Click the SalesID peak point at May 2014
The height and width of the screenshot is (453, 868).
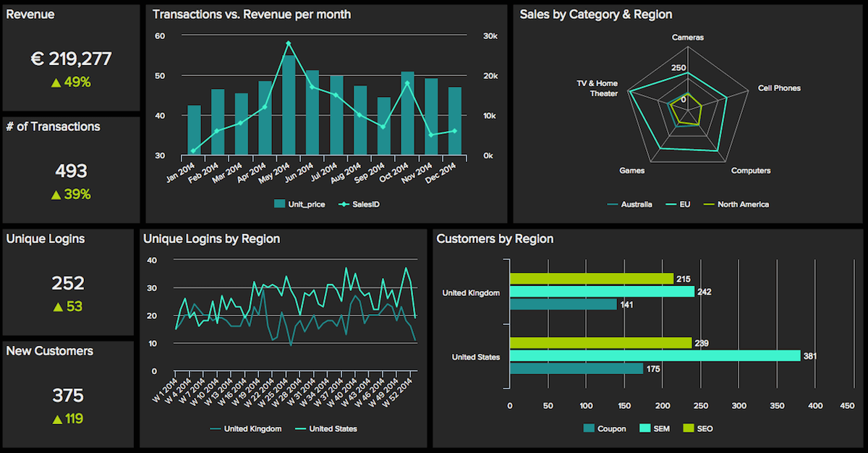(288, 43)
